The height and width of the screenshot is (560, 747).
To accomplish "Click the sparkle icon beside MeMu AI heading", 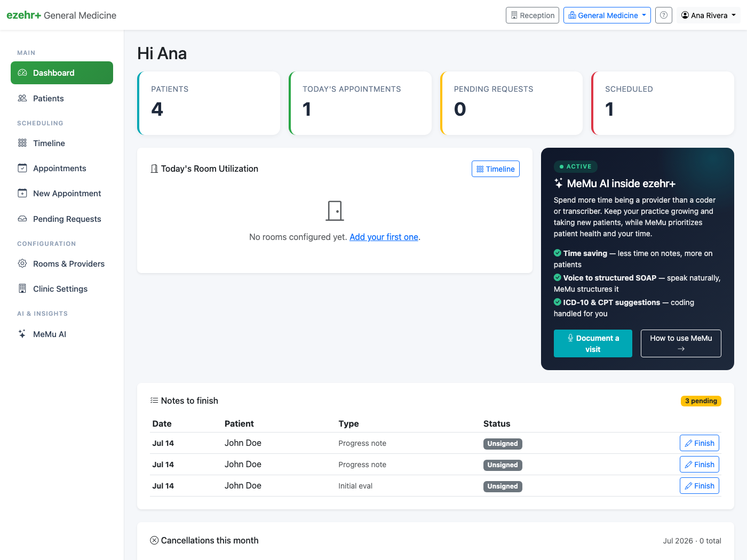I will point(559,183).
